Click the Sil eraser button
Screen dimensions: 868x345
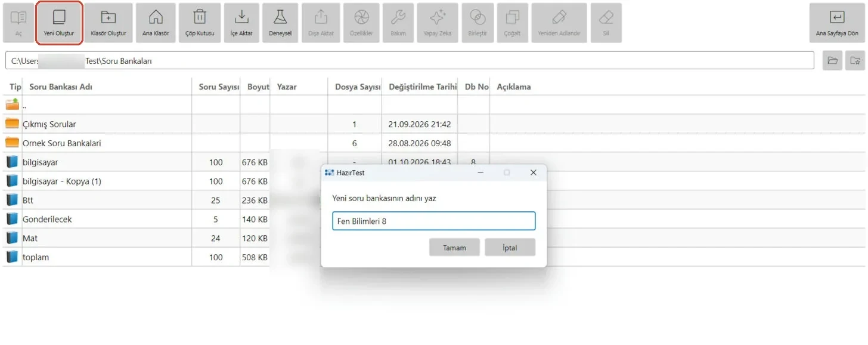point(606,23)
